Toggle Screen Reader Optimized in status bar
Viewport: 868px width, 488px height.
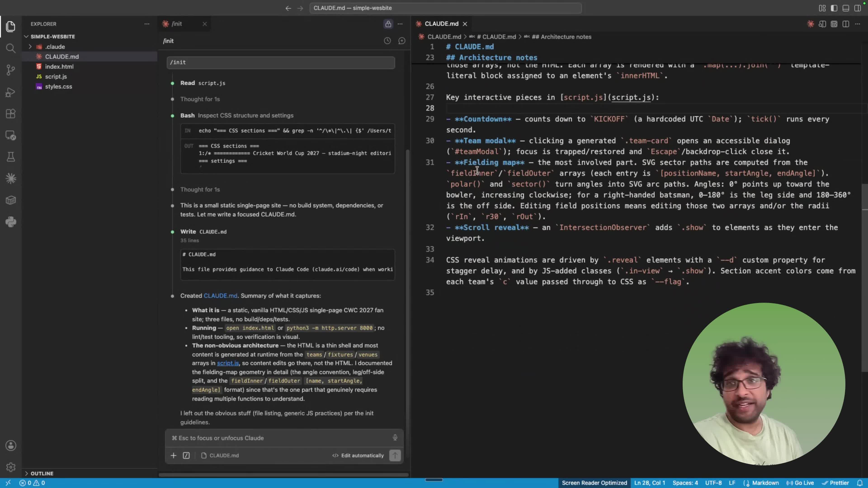click(x=594, y=483)
